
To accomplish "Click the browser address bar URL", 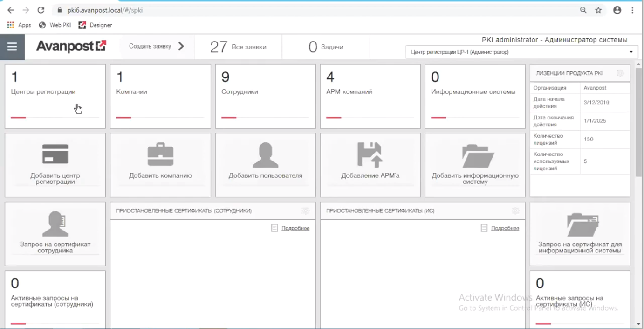I will (x=105, y=10).
